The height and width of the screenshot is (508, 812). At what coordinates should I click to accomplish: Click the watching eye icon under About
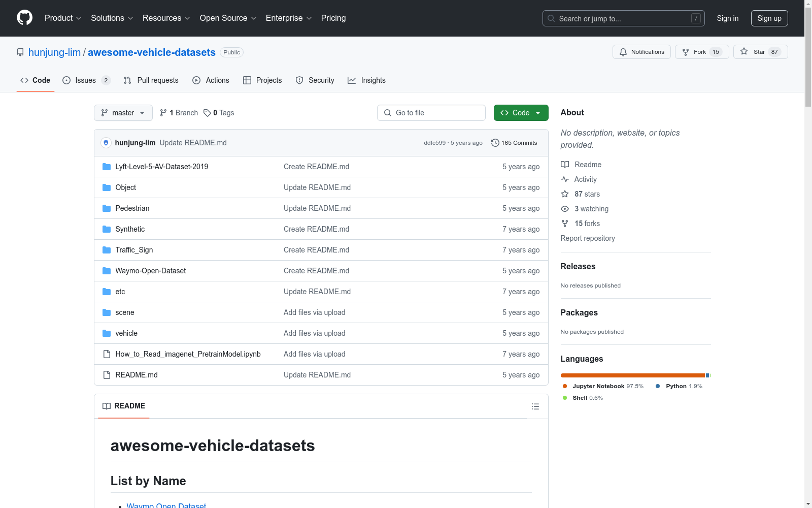565,209
